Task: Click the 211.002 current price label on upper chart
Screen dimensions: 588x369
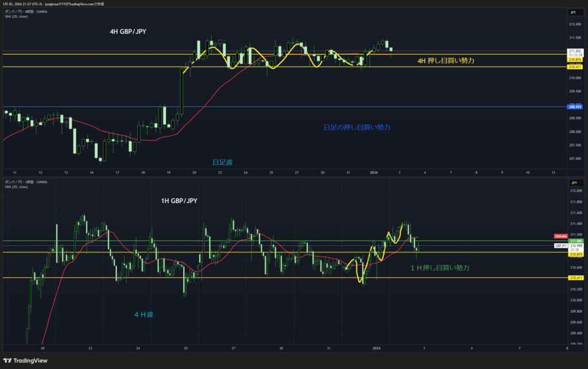Action: point(575,51)
